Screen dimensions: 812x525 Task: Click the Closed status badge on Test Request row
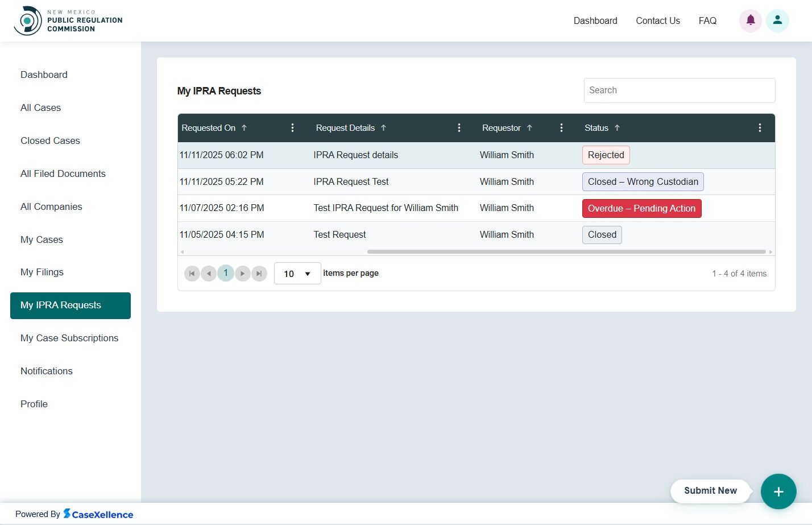tap(602, 235)
